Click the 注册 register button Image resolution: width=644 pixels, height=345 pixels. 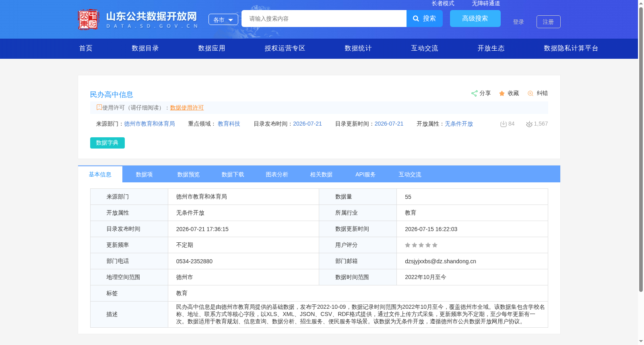549,22
